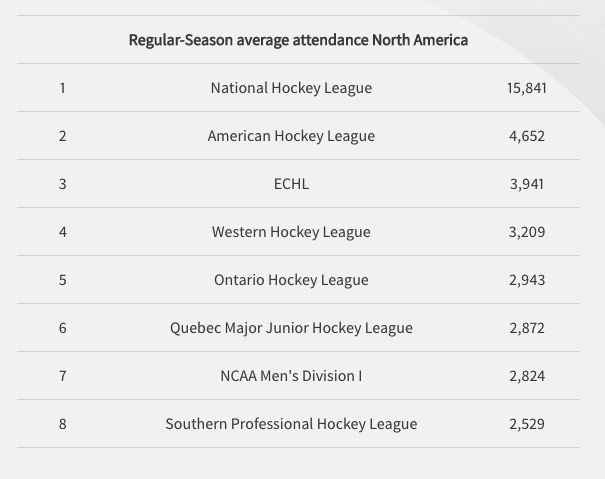Select Ontario Hockey League entry
Screen dimensions: 605x479
[291, 280]
